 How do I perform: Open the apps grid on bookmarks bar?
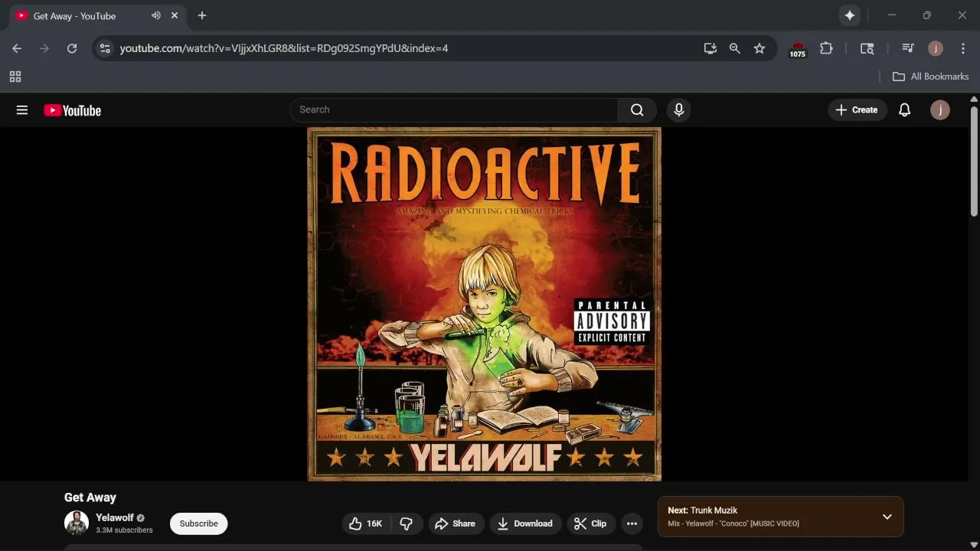(x=15, y=77)
